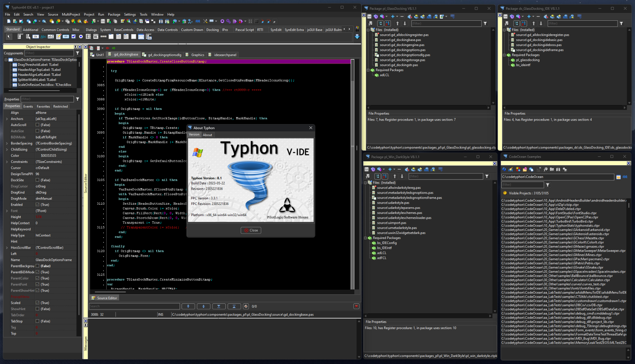
Task: Toggle the ParentColor property checkbox
Action: pos(37,278)
